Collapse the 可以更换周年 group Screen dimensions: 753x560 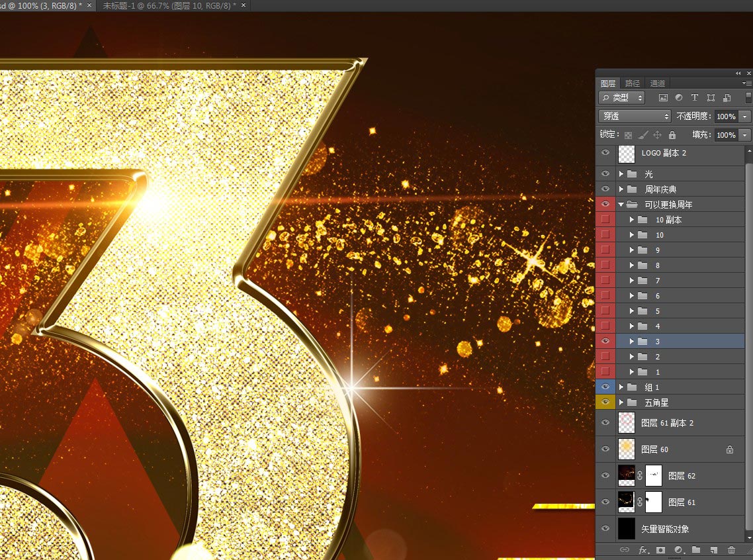click(x=621, y=205)
